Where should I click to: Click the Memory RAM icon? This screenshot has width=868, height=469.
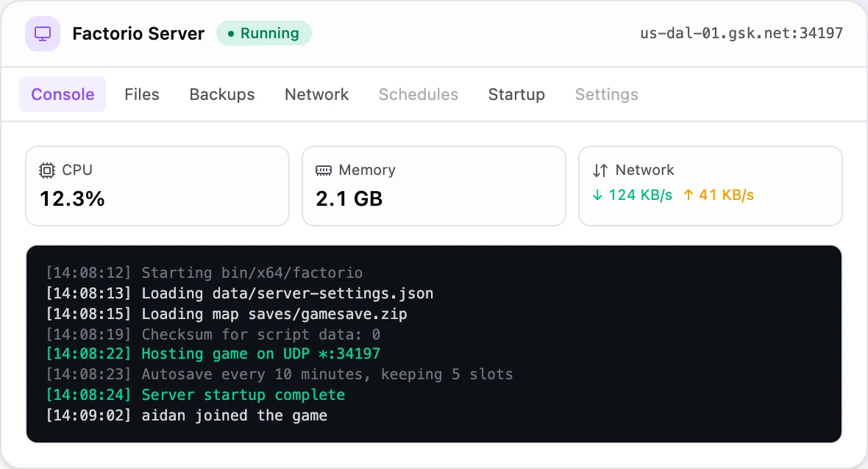[323, 171]
